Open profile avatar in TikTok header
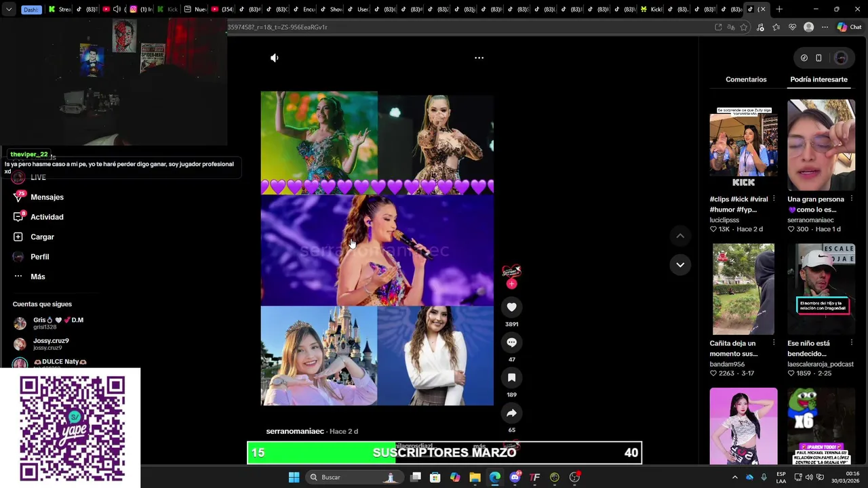Image resolution: width=868 pixels, height=488 pixels. click(x=841, y=58)
